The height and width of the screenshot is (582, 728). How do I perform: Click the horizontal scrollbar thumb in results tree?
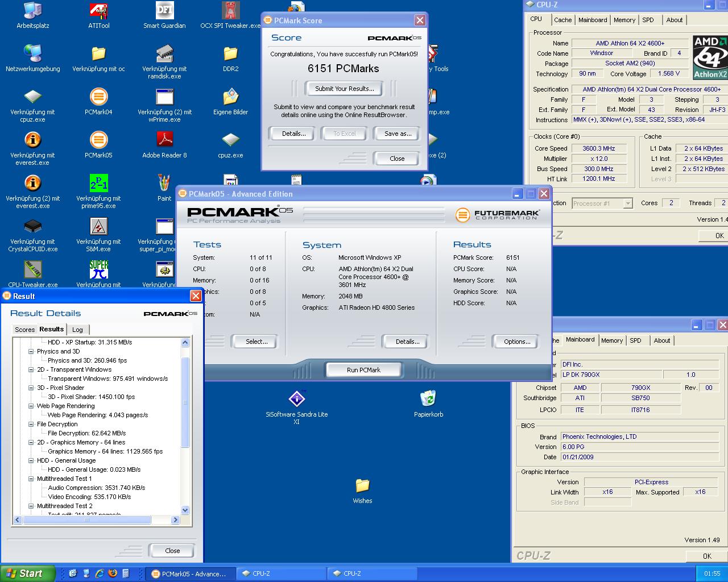click(x=87, y=519)
